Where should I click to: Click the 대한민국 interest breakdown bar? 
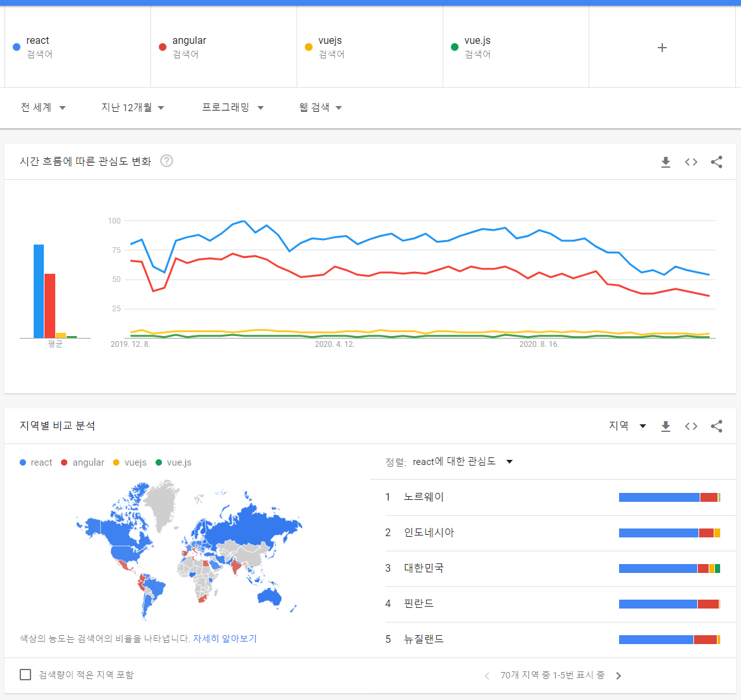coord(670,569)
